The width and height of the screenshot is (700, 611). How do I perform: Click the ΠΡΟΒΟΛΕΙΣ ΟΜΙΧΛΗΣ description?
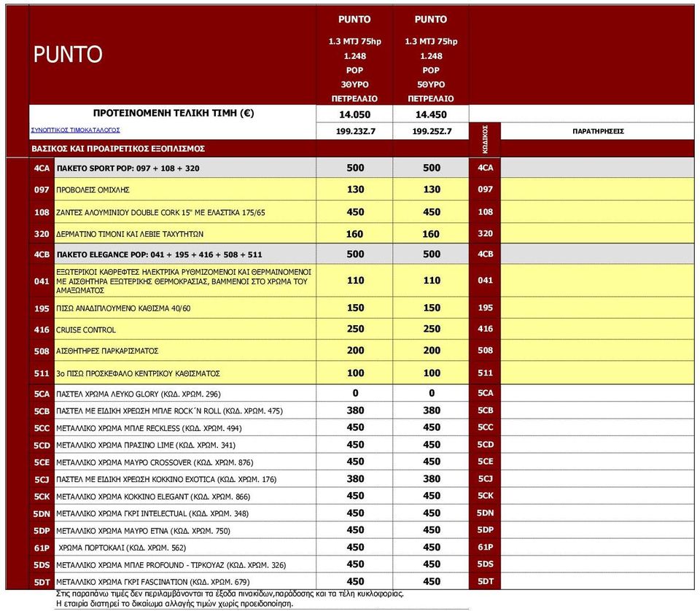tap(93, 190)
